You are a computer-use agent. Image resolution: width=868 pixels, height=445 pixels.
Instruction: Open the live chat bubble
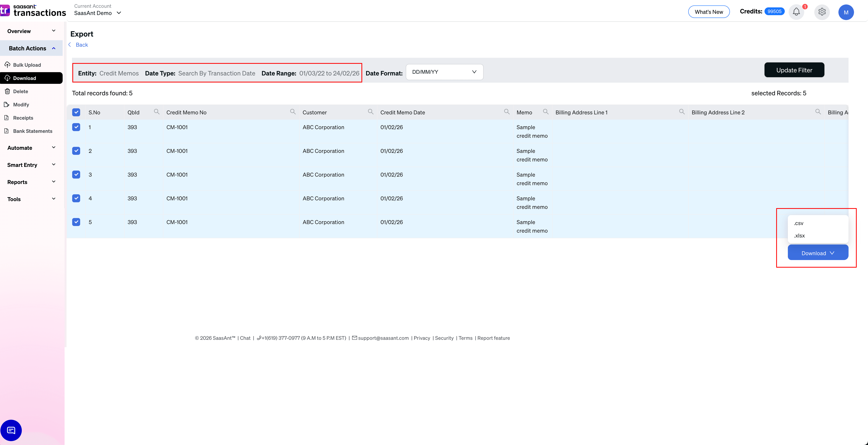[x=11, y=430]
